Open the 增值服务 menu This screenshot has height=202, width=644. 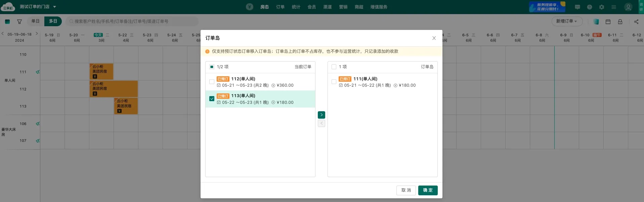(x=379, y=7)
